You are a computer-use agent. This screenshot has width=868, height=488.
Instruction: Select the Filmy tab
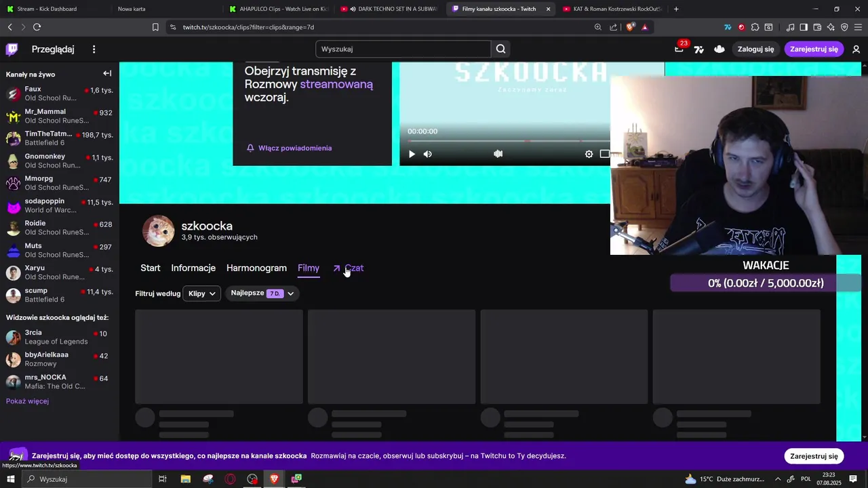click(309, 268)
